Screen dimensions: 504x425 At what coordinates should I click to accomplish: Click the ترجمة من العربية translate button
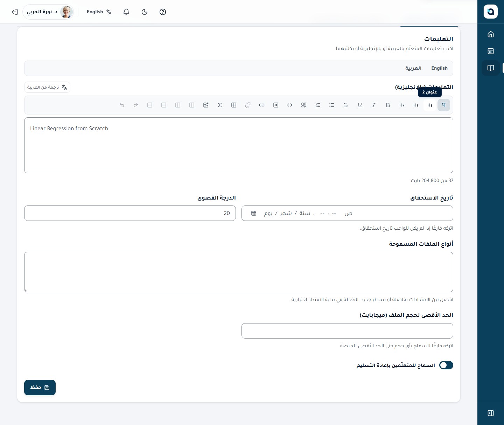[x=47, y=87]
